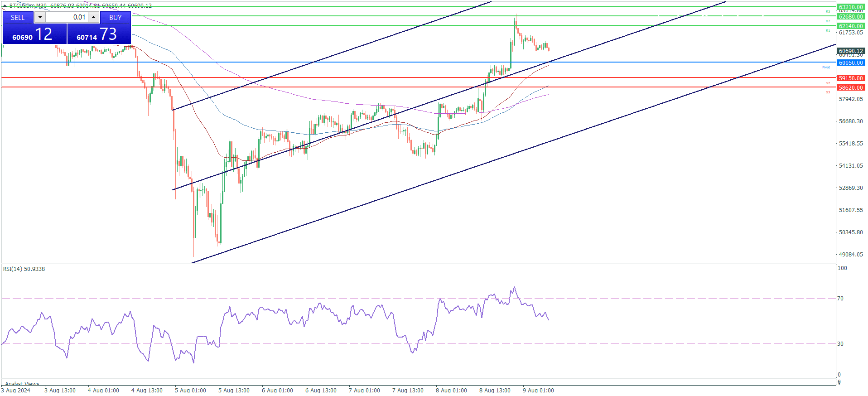Click the red 59150.00 price label
Viewport: 868px width, 396px height.
(x=851, y=78)
